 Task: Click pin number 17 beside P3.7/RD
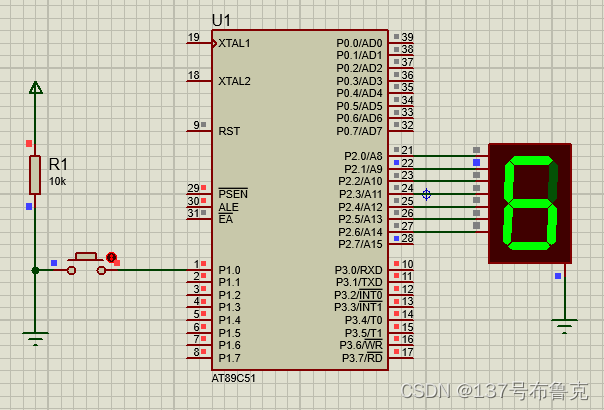click(x=408, y=352)
